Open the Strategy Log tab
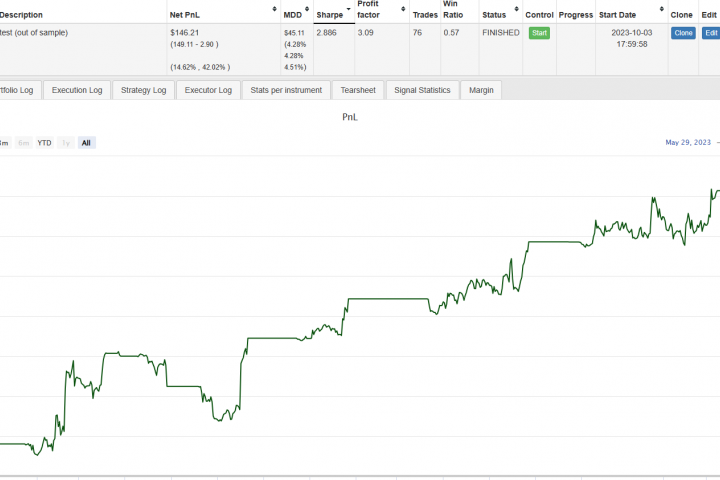This screenshot has height=480, width=720. (143, 90)
